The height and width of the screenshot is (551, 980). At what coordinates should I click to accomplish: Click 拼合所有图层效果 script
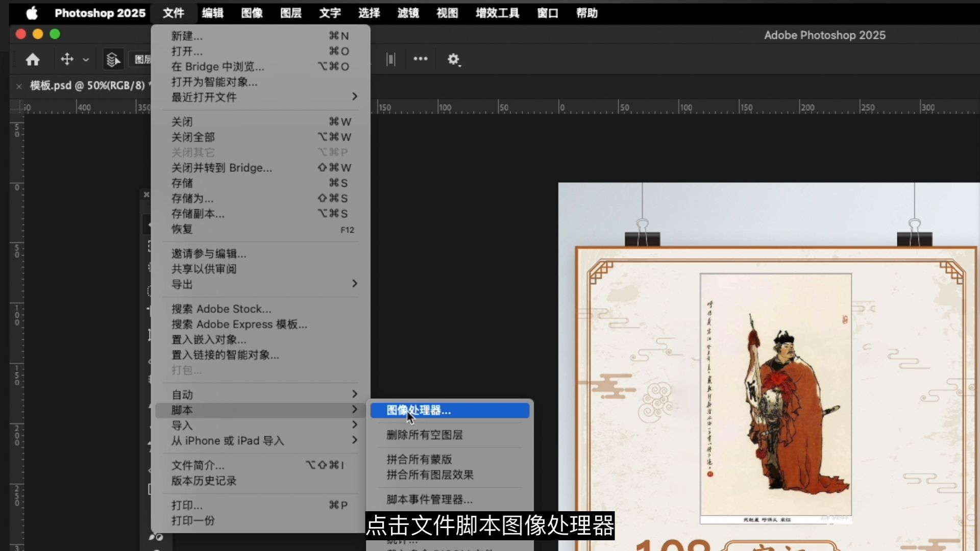450,474
